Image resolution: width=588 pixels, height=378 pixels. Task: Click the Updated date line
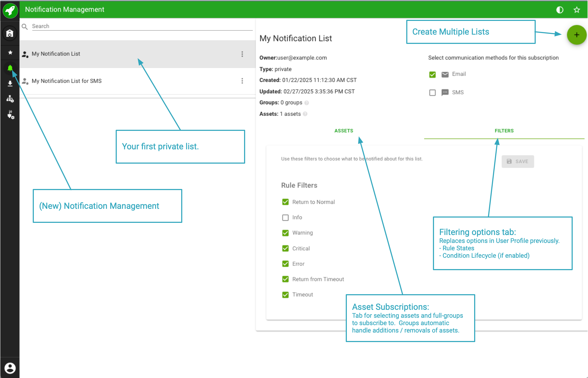point(307,91)
